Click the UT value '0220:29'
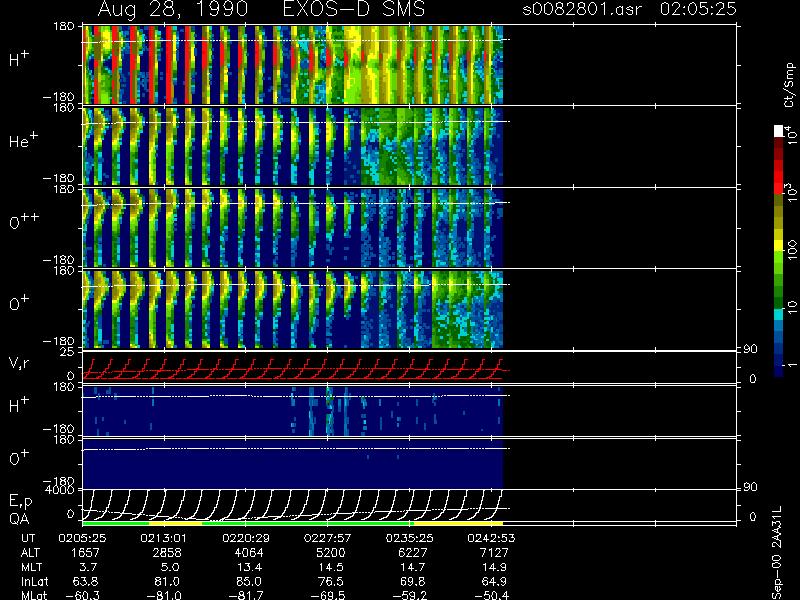 pos(245,538)
